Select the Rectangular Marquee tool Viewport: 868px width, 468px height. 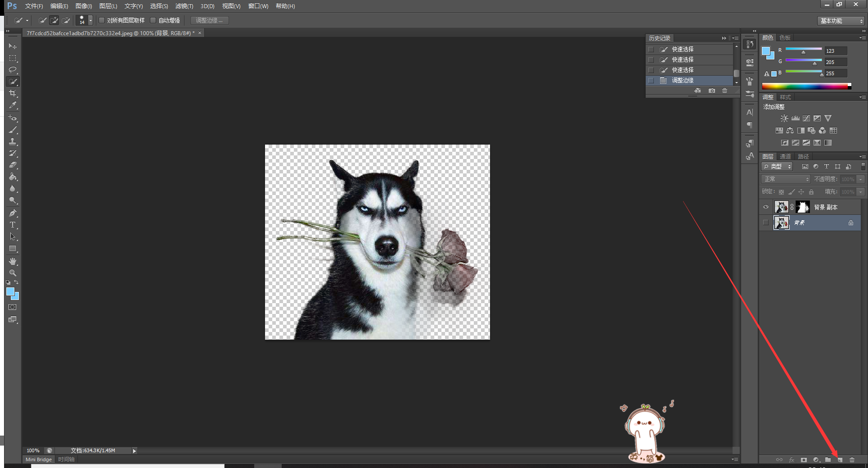coord(13,58)
